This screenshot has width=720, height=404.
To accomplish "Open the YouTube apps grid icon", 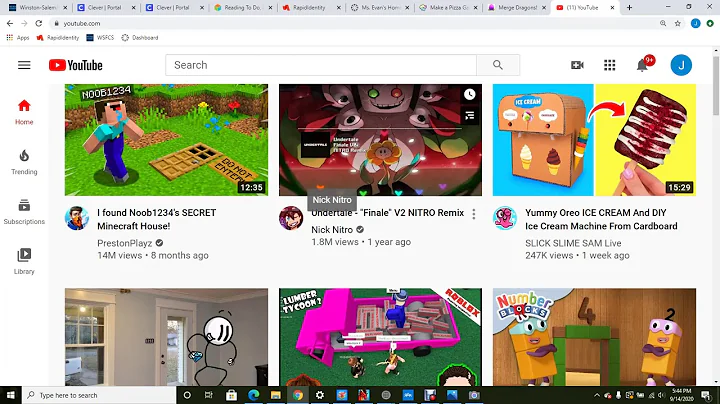I will pyautogui.click(x=609, y=65).
